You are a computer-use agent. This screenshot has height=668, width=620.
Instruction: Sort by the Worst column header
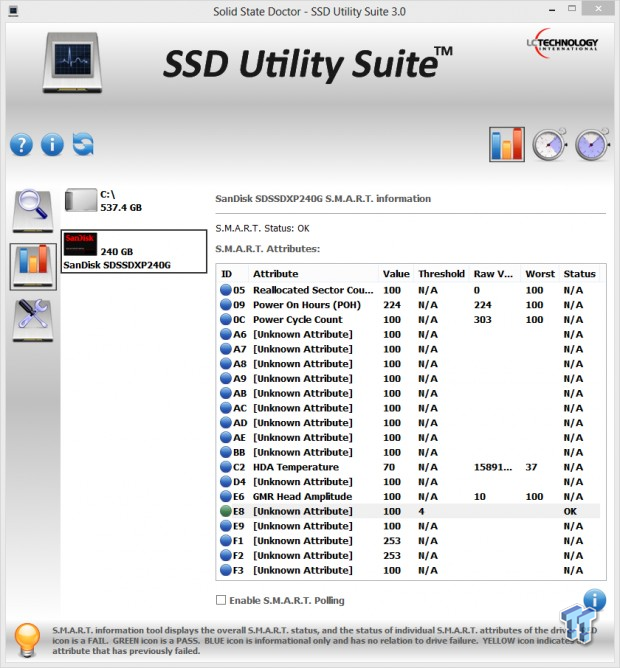[540, 274]
